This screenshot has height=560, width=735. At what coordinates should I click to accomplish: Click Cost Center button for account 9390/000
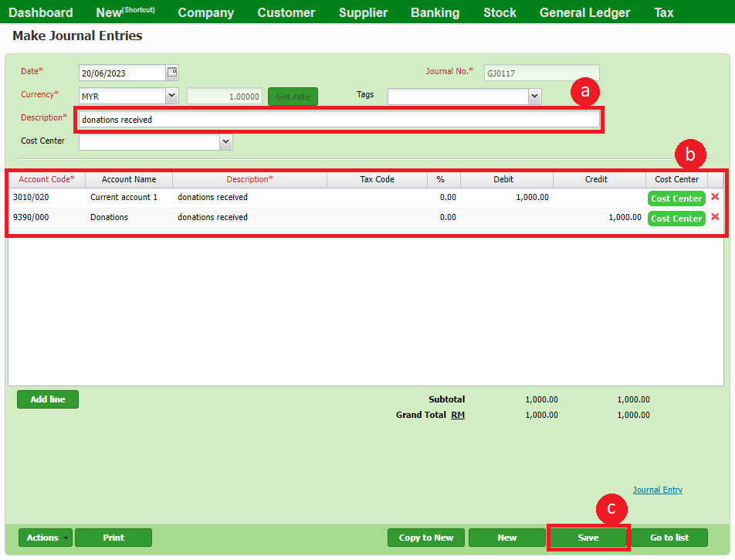click(676, 219)
